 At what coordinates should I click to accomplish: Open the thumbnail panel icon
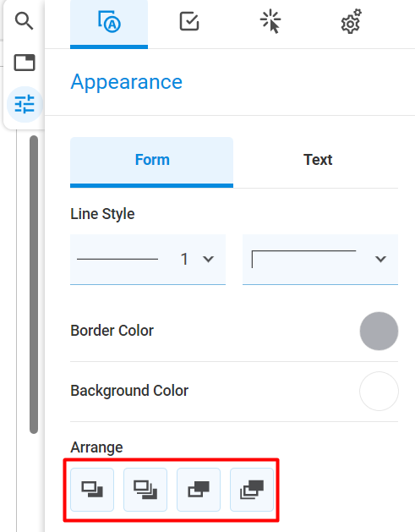(x=24, y=63)
